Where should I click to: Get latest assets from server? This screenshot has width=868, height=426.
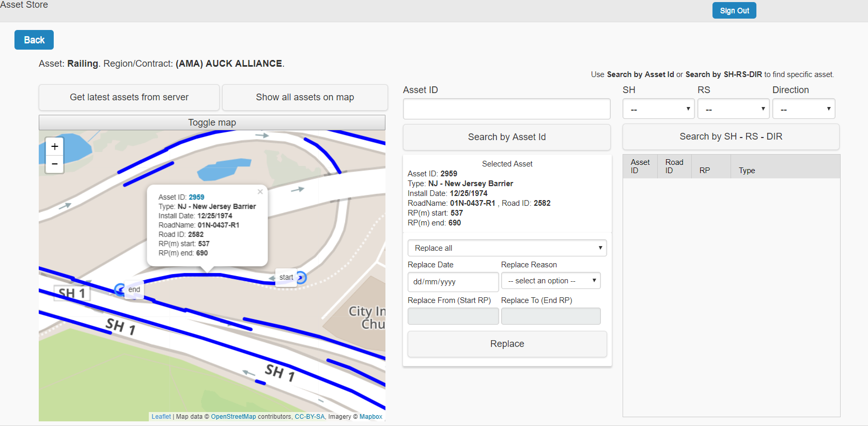pos(129,97)
